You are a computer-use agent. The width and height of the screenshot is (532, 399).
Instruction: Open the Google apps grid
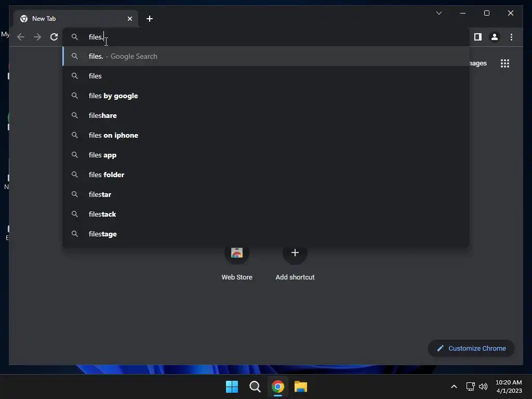pos(505,63)
